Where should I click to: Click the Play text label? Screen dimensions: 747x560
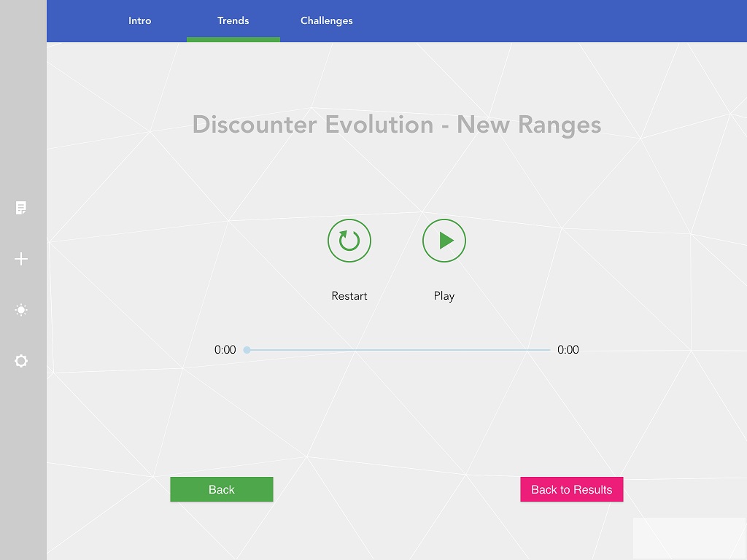tap(444, 296)
